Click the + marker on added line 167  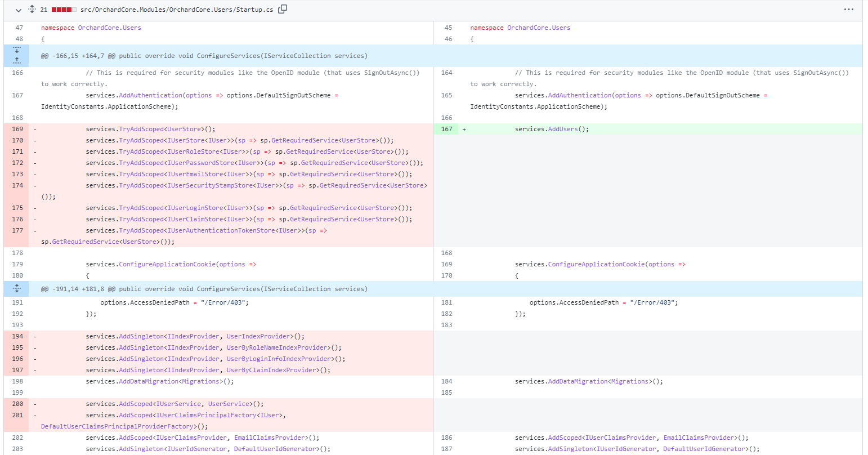(x=464, y=129)
